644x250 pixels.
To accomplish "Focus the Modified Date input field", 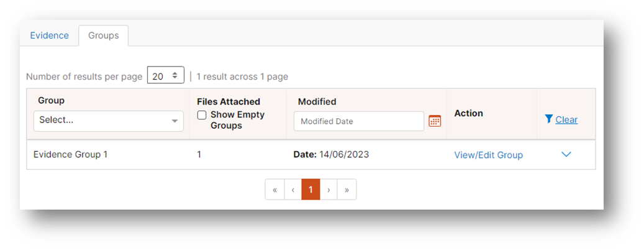I will (x=359, y=121).
